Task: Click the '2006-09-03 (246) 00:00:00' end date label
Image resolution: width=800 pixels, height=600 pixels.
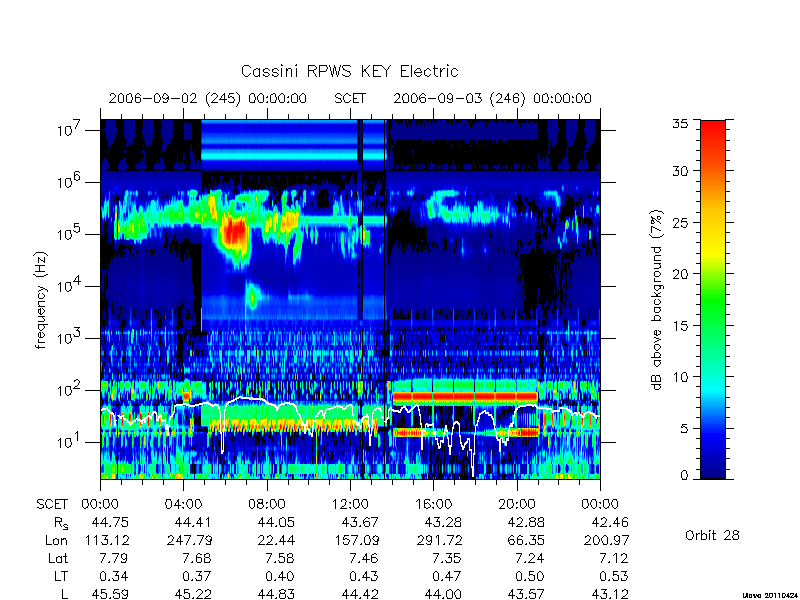Action: (492, 98)
